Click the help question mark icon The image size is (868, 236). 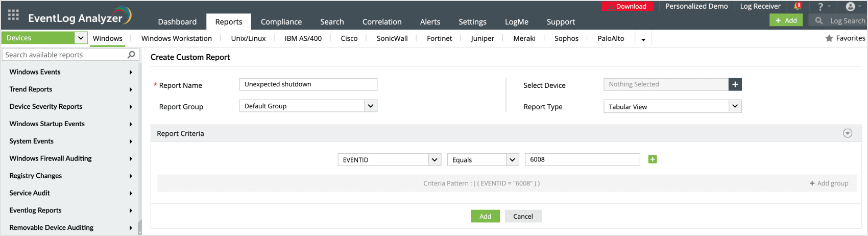tap(820, 7)
